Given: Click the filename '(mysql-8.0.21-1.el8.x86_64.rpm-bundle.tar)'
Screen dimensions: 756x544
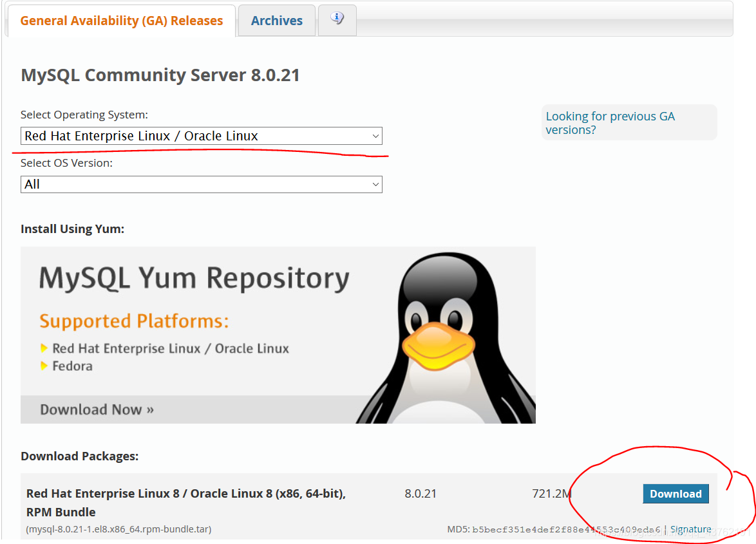Looking at the screenshot, I should [x=118, y=529].
